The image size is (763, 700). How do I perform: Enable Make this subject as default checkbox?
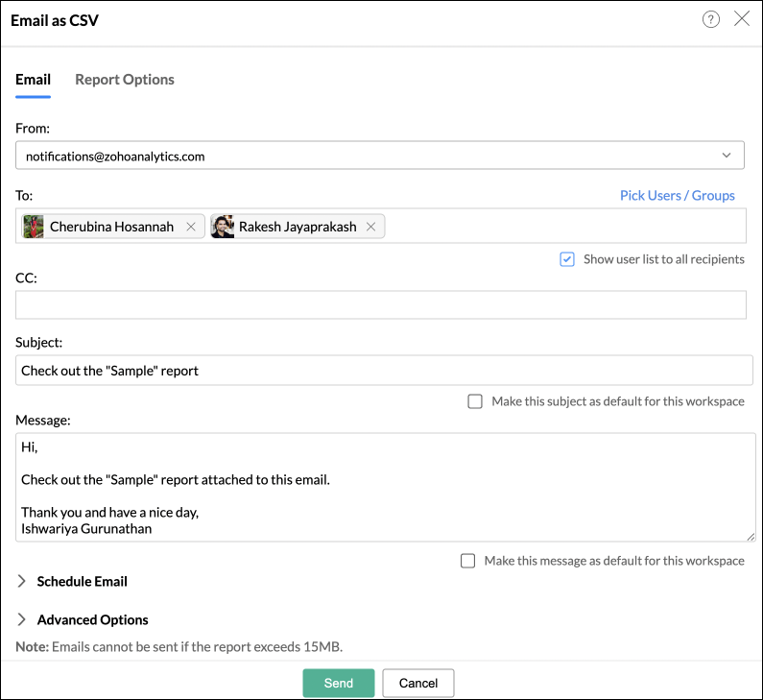(x=475, y=401)
